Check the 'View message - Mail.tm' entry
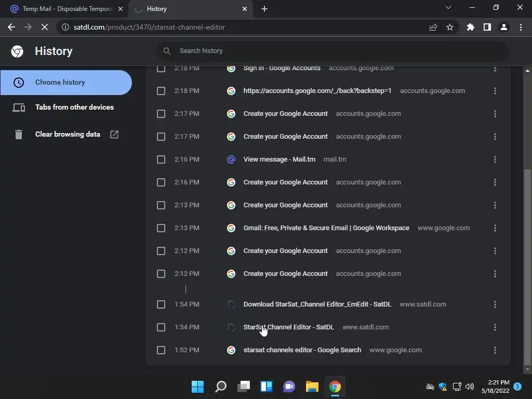The image size is (532, 399). tap(161, 159)
